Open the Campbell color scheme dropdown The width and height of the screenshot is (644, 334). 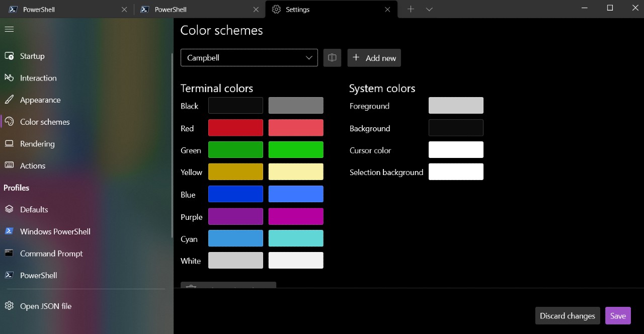click(x=249, y=58)
